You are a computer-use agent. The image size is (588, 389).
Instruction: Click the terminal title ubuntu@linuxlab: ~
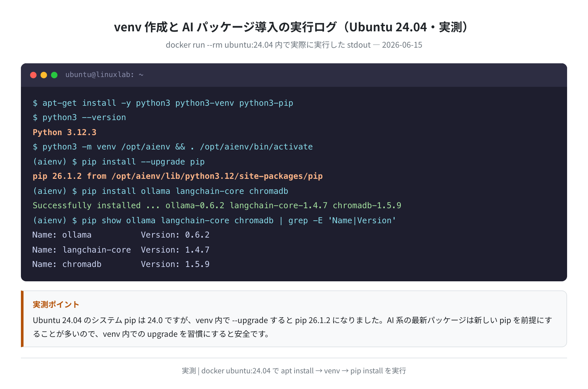pos(105,75)
